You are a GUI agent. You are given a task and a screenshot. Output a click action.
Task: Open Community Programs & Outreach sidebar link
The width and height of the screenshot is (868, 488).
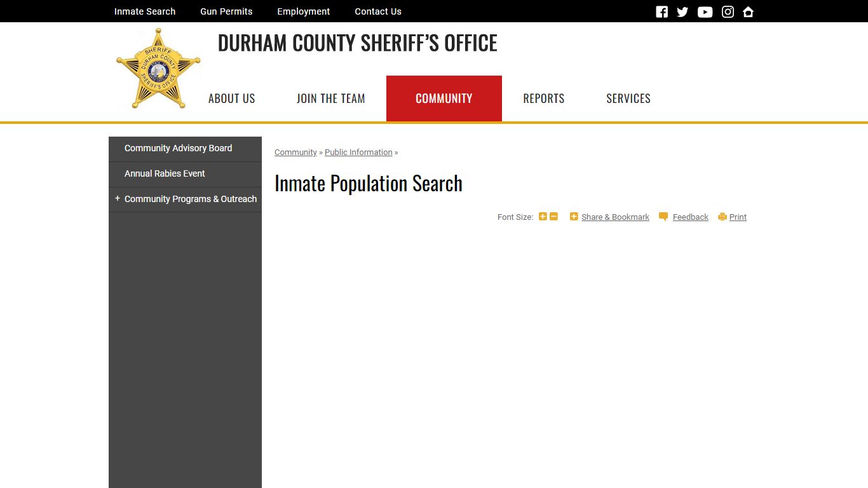191,199
